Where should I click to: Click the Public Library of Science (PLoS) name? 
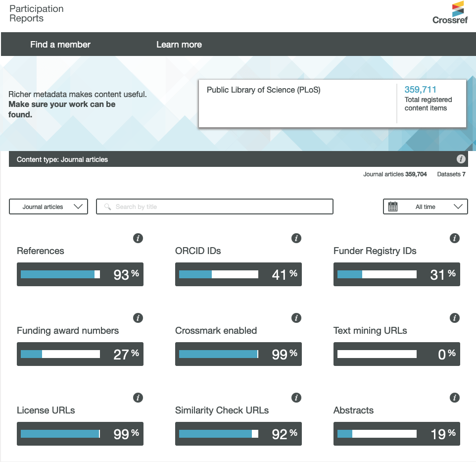click(x=264, y=90)
